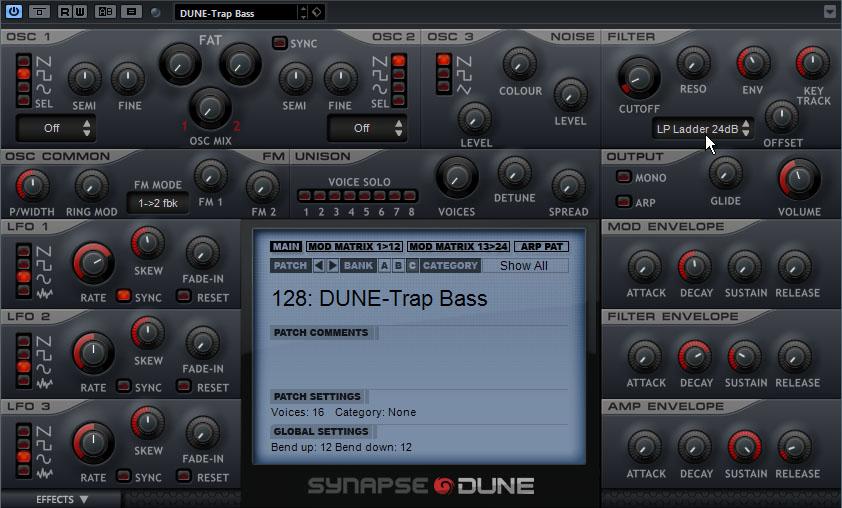This screenshot has width=842, height=508.
Task: Open top-right plugin menu arrow
Action: pyautogui.click(x=830, y=11)
